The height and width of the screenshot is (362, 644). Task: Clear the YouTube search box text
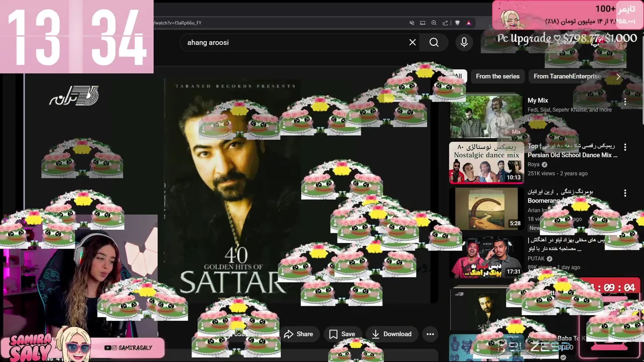pyautogui.click(x=413, y=43)
